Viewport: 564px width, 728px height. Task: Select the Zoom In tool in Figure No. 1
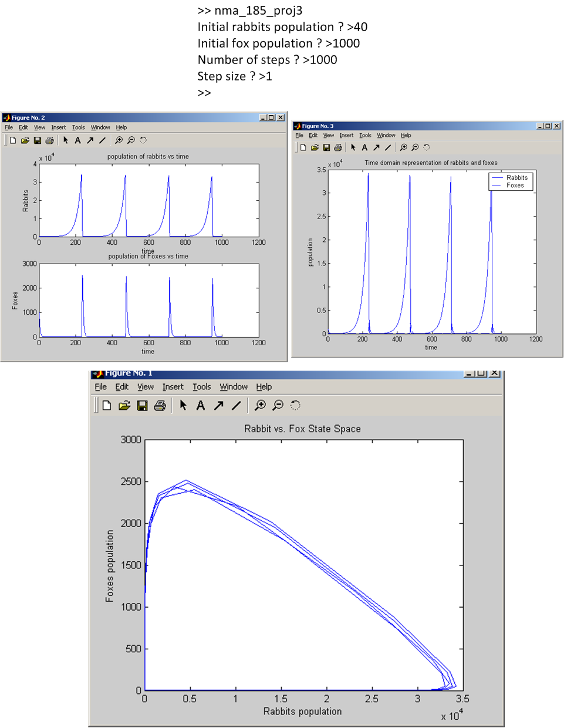260,405
